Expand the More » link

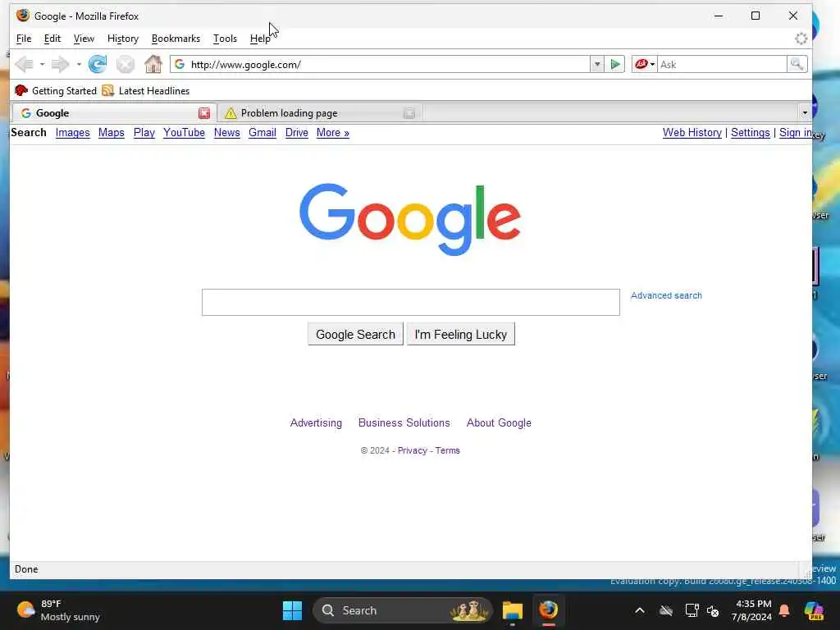[x=333, y=133]
